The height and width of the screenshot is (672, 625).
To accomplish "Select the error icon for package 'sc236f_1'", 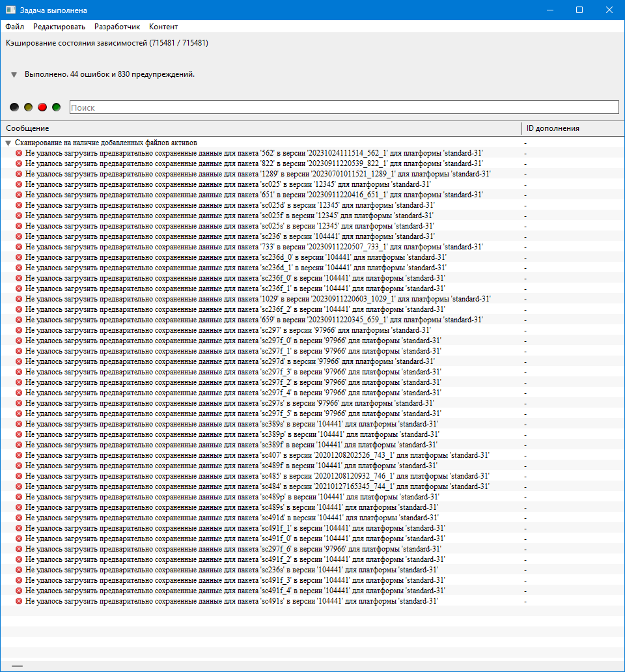I will pyautogui.click(x=19, y=288).
